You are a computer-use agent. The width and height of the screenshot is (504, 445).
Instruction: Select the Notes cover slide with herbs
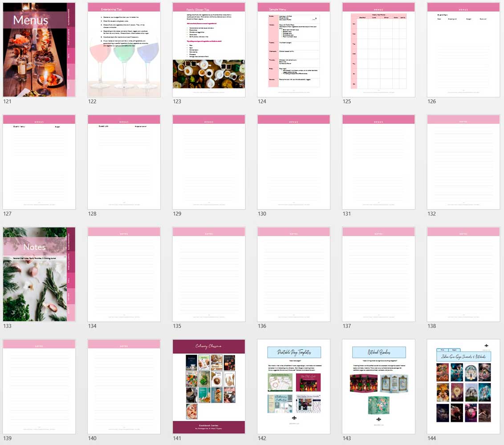click(39, 274)
